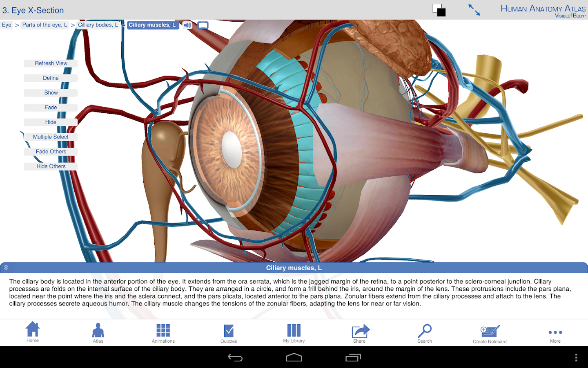Toggle Hide on selected structure
Image resolution: width=588 pixels, height=368 pixels.
pyautogui.click(x=51, y=122)
